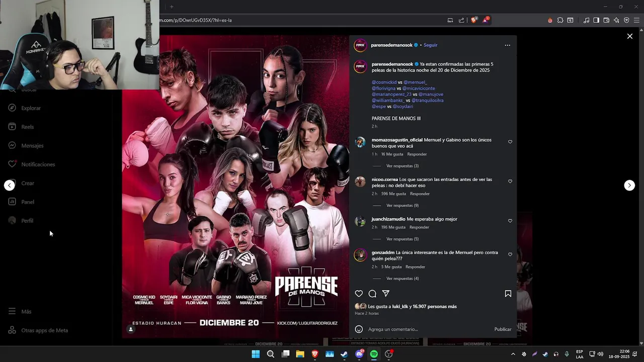The width and height of the screenshot is (644, 362).
Task: Expand Ver respuestas (3)
Action: point(403,166)
